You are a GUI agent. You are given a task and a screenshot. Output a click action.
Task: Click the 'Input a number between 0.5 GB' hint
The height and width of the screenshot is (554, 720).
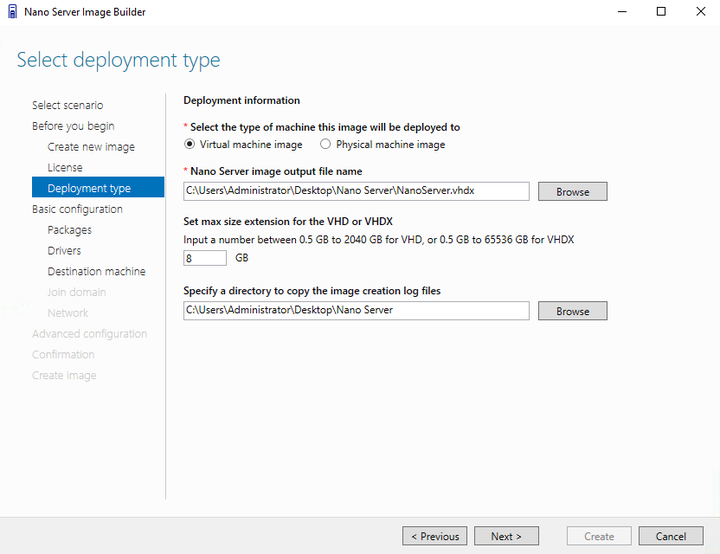tap(378, 240)
